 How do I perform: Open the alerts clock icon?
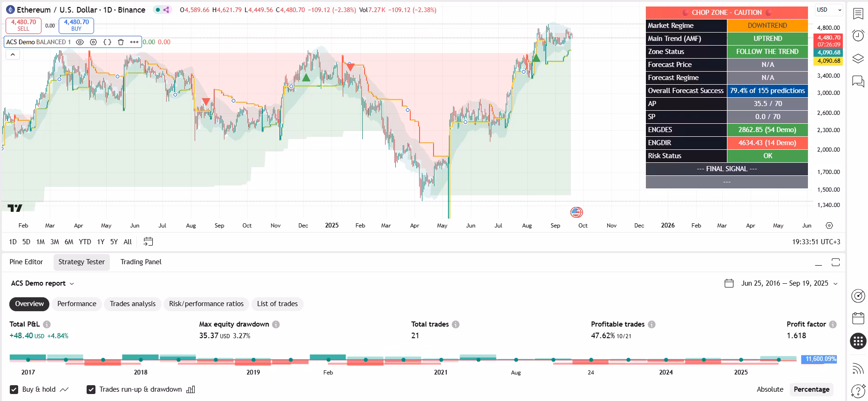pos(858,36)
